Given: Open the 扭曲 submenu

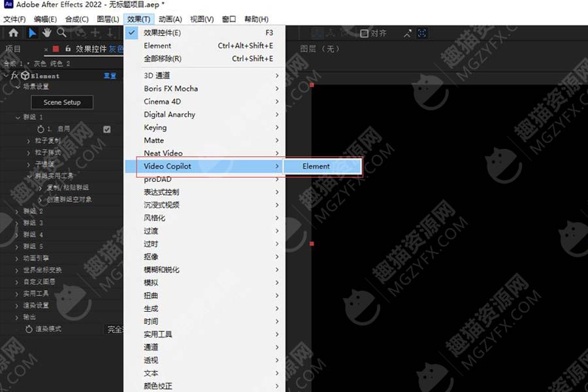Looking at the screenshot, I should point(204,295).
